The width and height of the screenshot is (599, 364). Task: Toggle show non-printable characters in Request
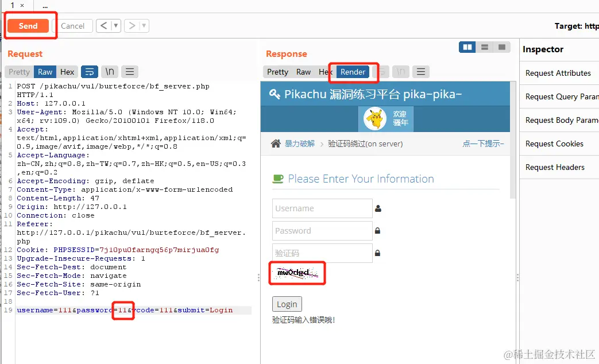coord(110,72)
